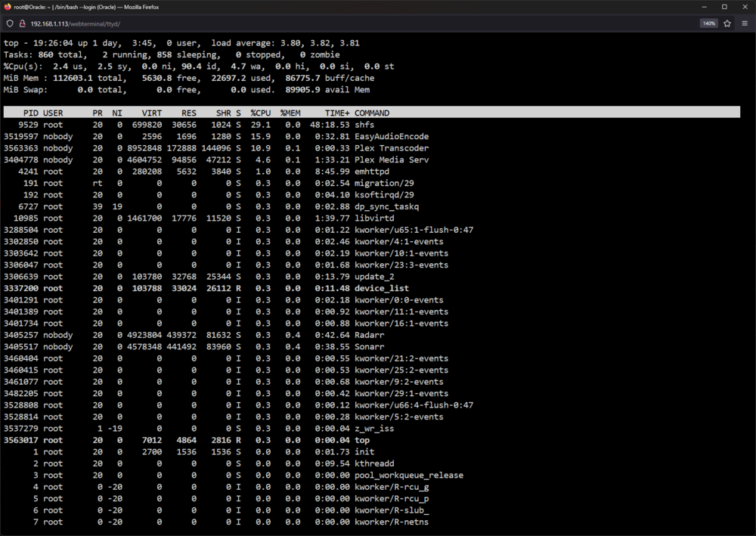Click the %MEM column header
The height and width of the screenshot is (536, 756).
(290, 113)
